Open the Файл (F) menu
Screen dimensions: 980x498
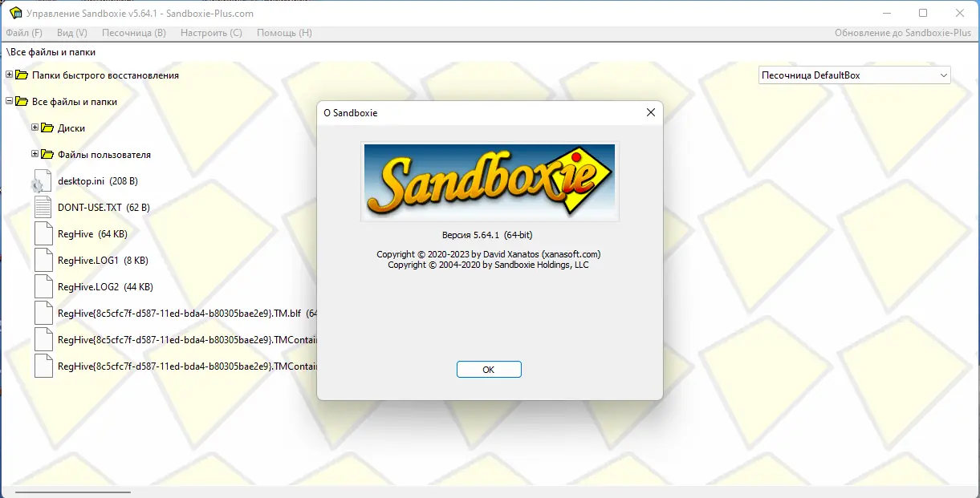click(x=24, y=33)
